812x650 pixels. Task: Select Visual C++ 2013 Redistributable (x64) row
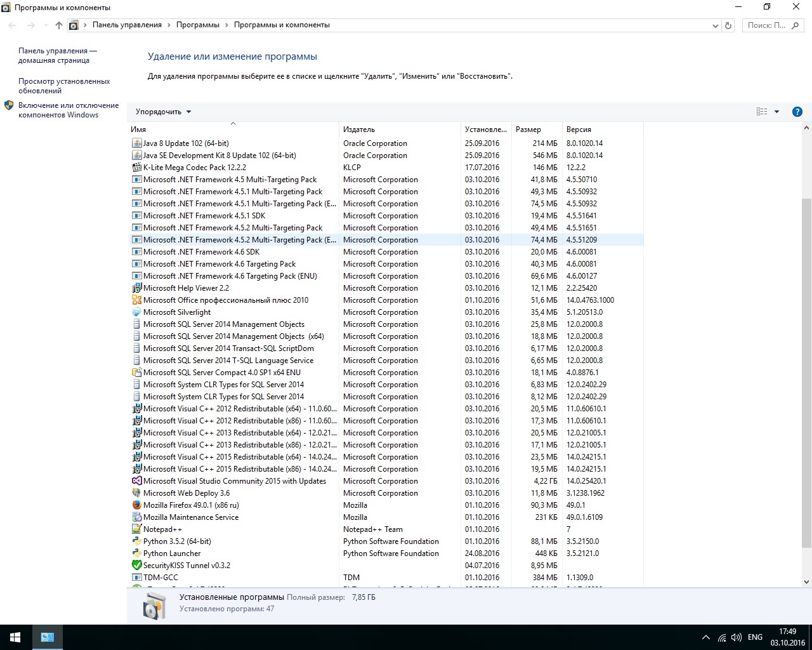click(386, 433)
